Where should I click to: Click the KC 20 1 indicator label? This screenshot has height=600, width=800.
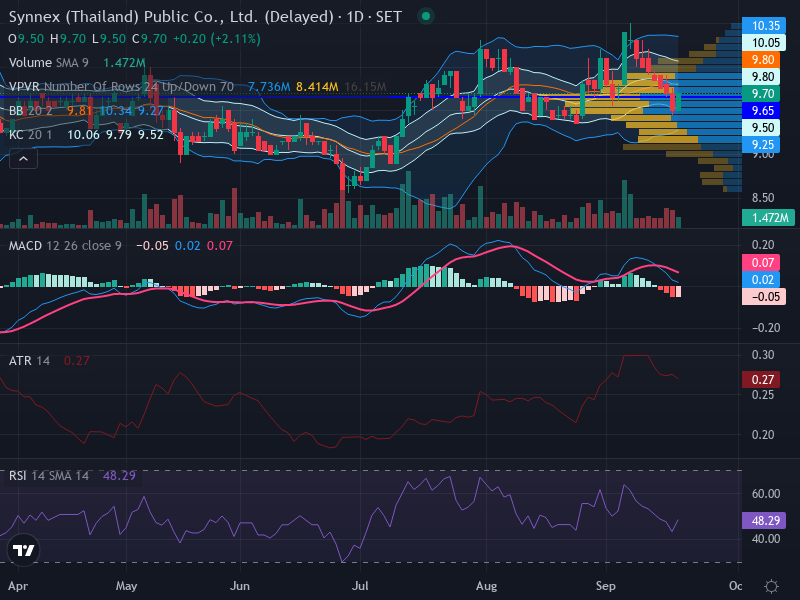click(30, 135)
